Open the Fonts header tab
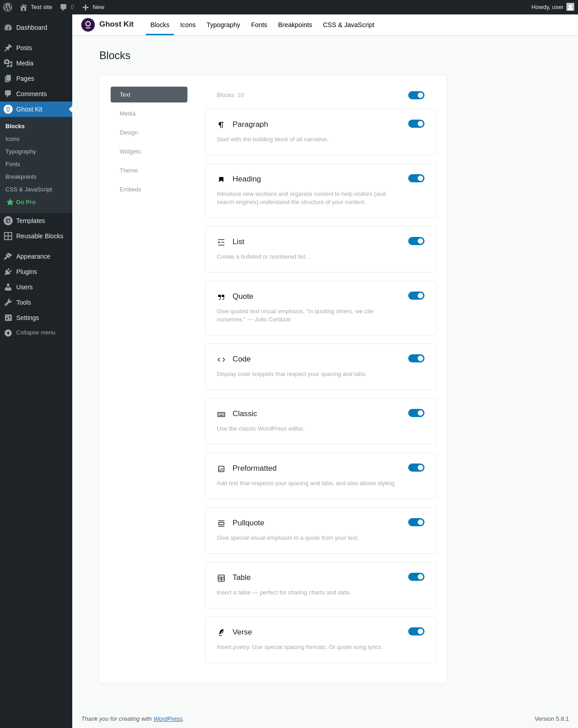 coord(259,25)
